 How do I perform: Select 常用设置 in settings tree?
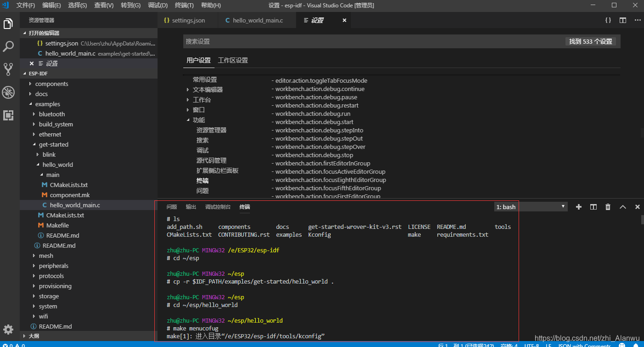coord(204,80)
